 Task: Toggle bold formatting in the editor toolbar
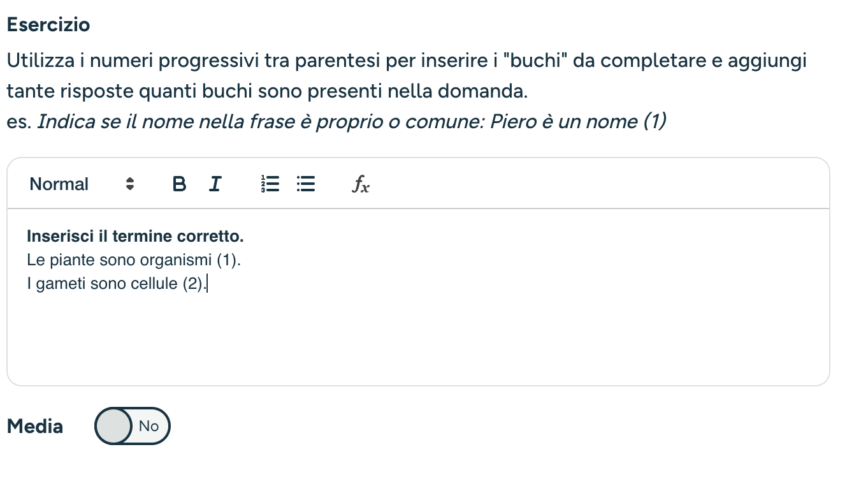click(x=180, y=184)
